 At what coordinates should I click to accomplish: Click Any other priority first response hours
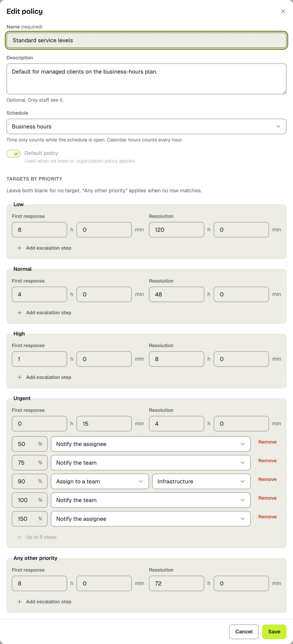40,583
